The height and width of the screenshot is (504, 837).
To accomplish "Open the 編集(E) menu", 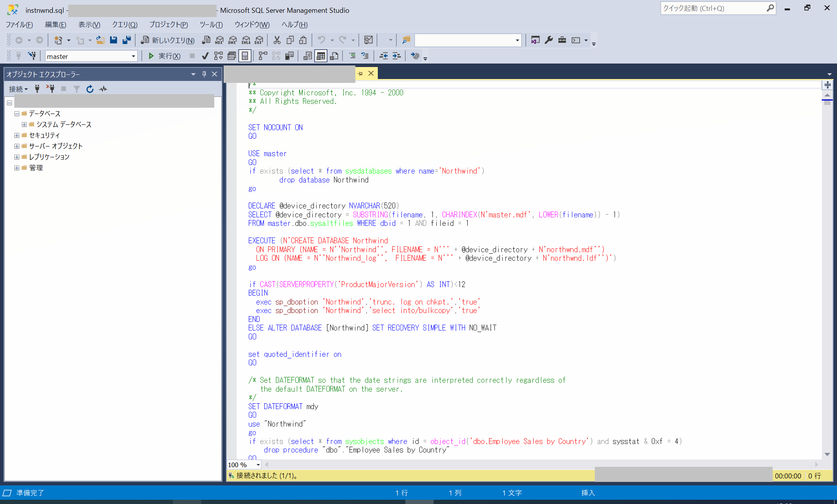I will pos(55,24).
